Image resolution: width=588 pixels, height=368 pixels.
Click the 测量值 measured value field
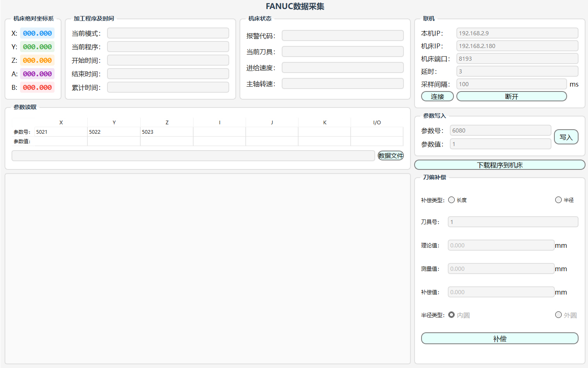pyautogui.click(x=501, y=269)
